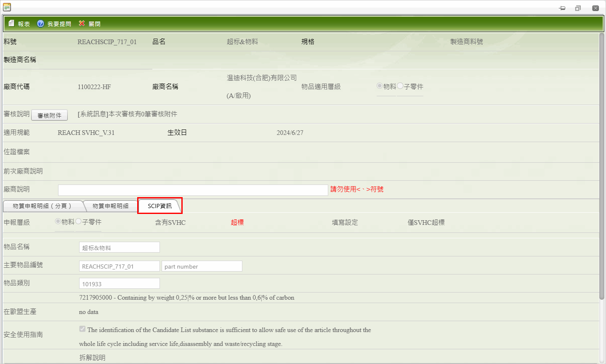Click the red 超標 status text
The height and width of the screenshot is (364, 606).
point(237,222)
